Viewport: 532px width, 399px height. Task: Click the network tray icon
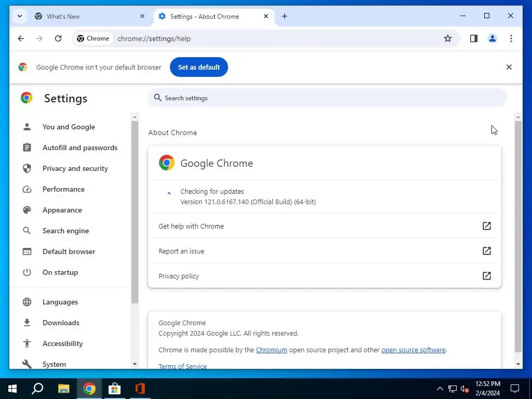[453, 389]
